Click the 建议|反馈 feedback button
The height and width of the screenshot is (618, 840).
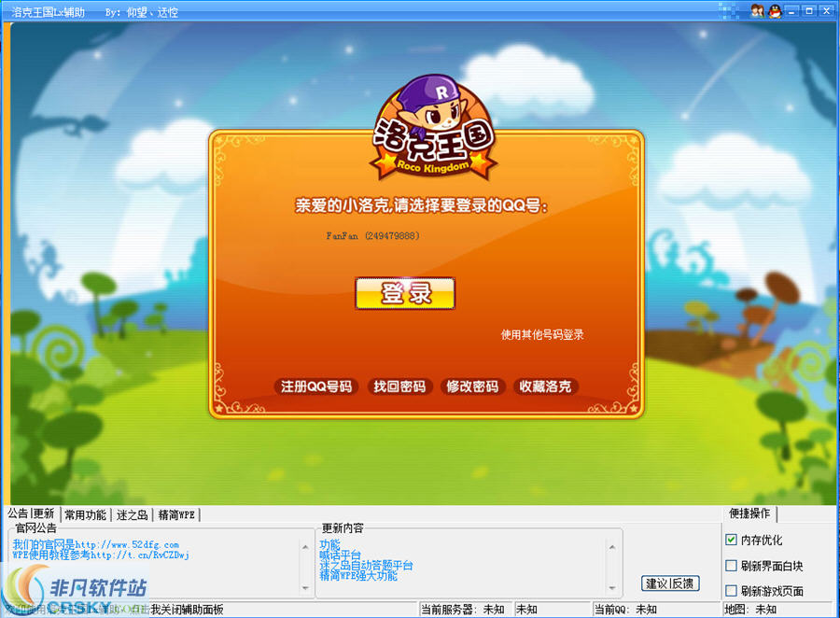pyautogui.click(x=670, y=583)
